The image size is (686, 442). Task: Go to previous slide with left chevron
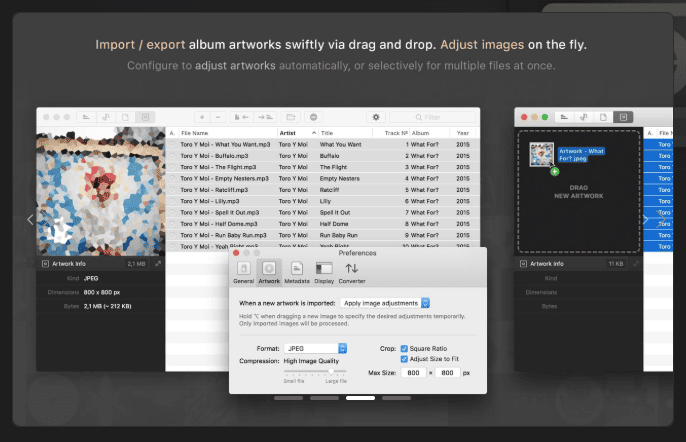[30, 219]
